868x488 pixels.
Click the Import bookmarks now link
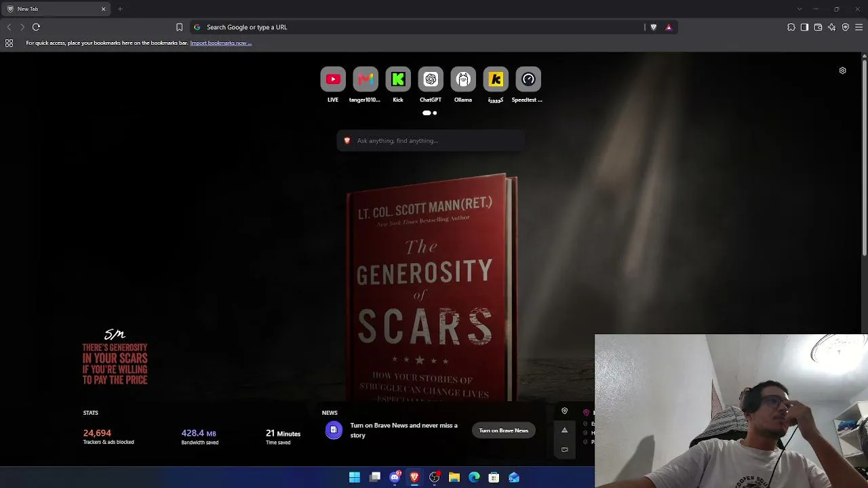coord(220,43)
